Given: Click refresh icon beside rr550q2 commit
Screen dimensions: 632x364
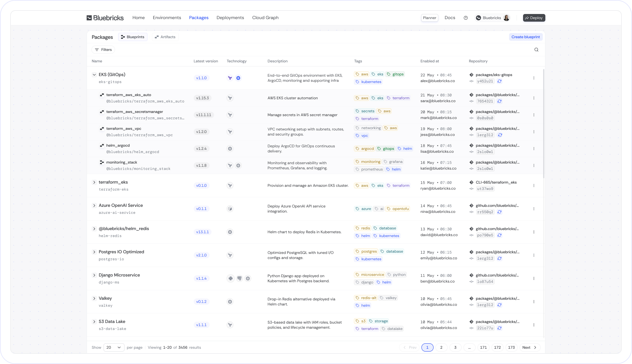Looking at the screenshot, I should pos(499,212).
